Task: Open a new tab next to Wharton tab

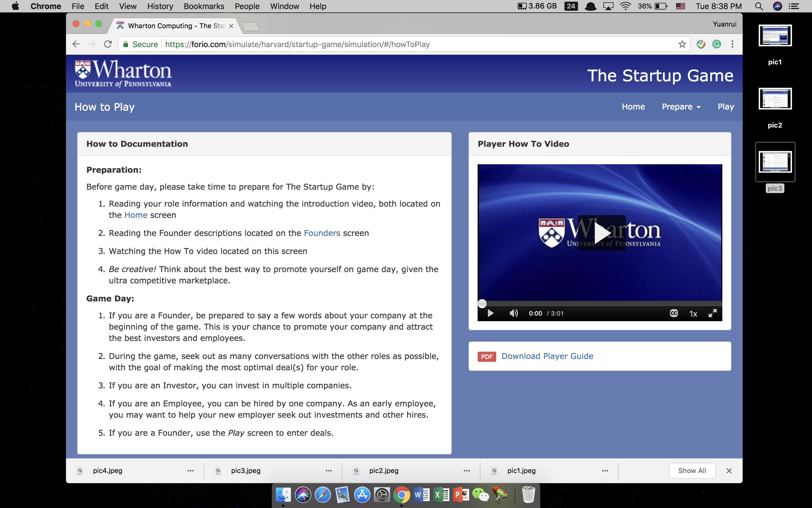Action: 250,27
